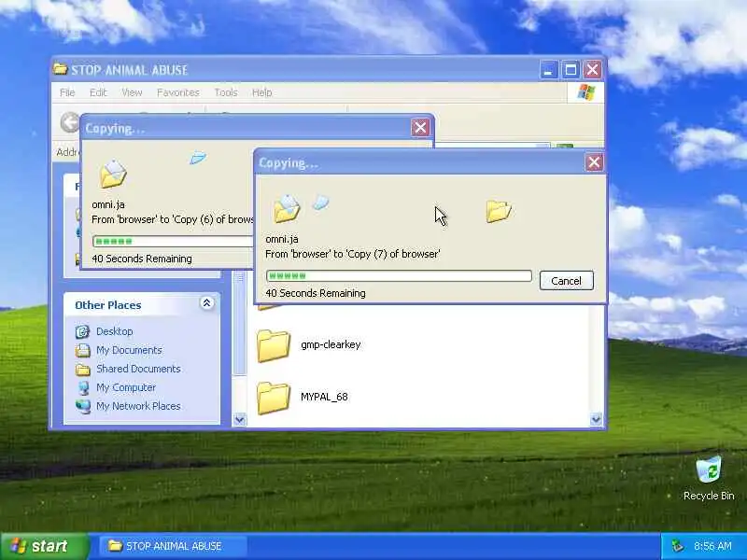Click the My Documents folder icon
Image resolution: width=747 pixels, height=560 pixels.
point(82,350)
